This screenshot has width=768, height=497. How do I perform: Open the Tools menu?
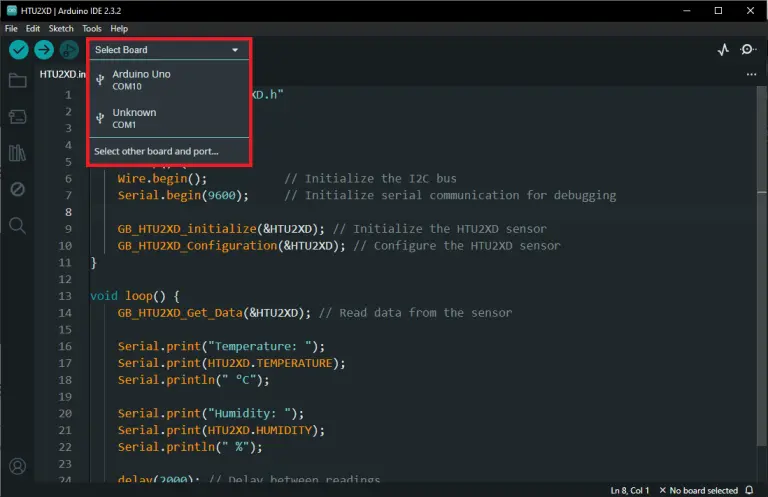point(92,28)
